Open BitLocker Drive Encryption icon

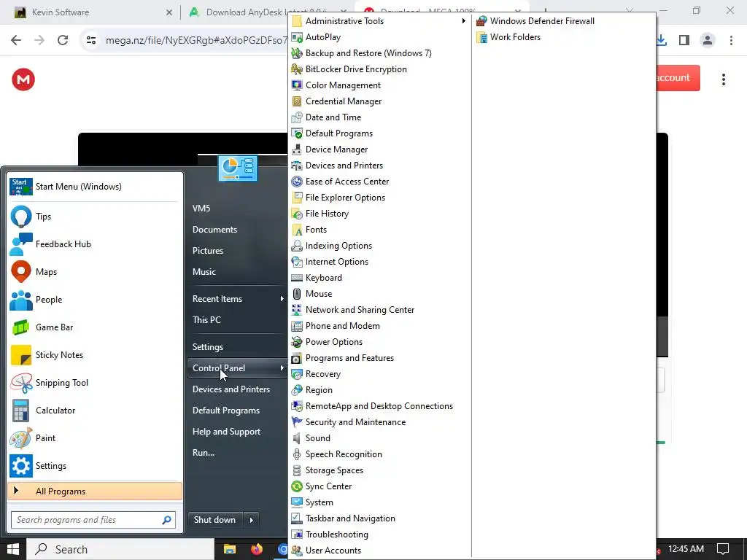297,69
